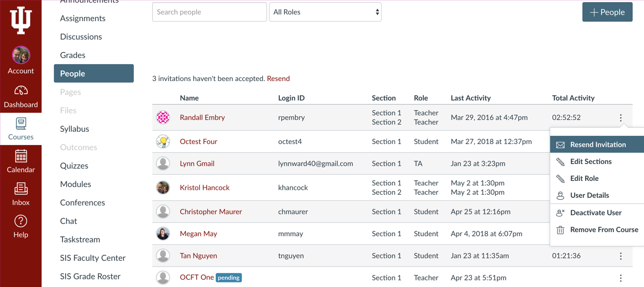
Task: Click Megan May's avatar photo
Action: tap(163, 234)
